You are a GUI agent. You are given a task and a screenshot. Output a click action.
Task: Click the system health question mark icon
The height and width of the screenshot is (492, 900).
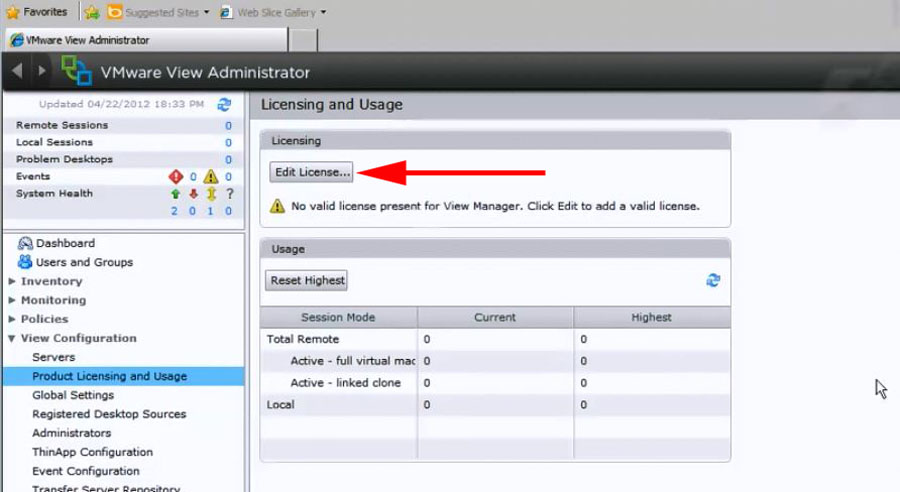tap(230, 194)
